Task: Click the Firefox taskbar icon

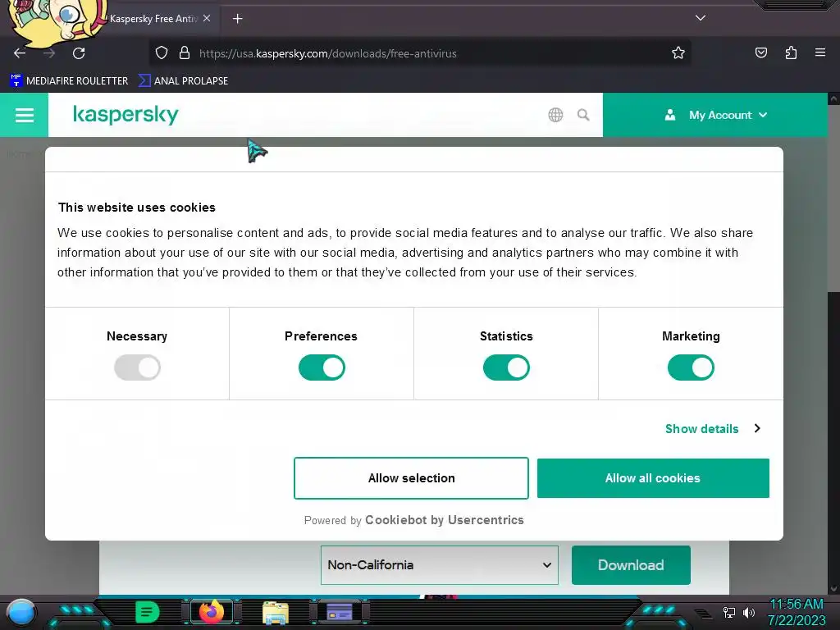Action: click(x=212, y=612)
